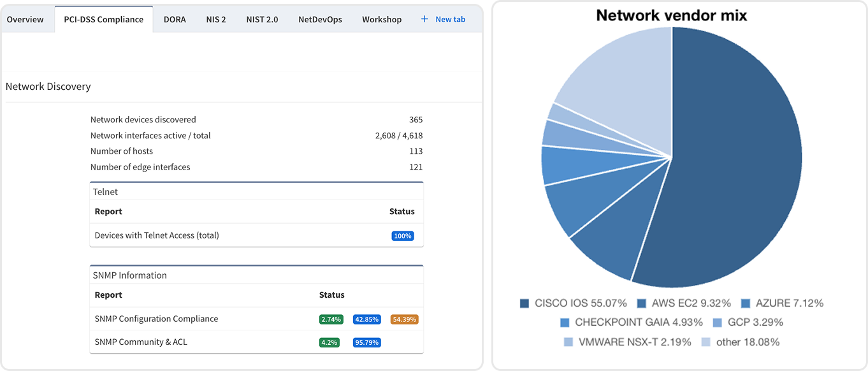
Task: Click the 100% Telnet status badge
Action: [402, 236]
